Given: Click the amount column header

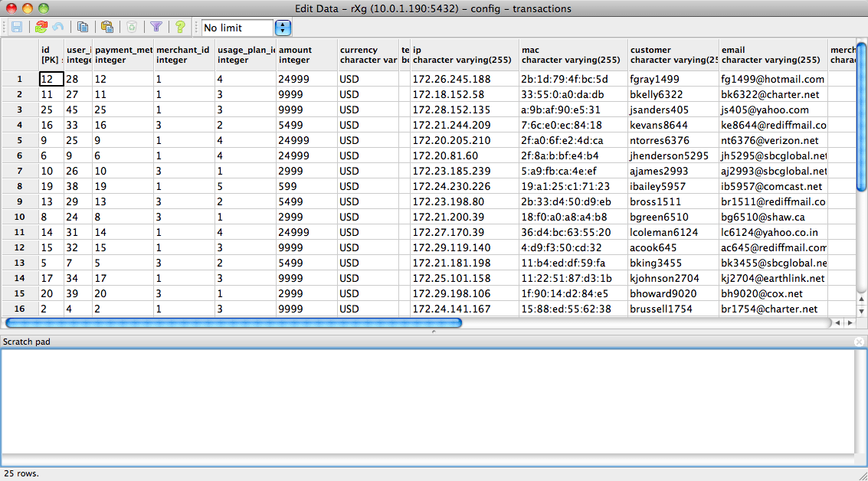Looking at the screenshot, I should coord(306,55).
